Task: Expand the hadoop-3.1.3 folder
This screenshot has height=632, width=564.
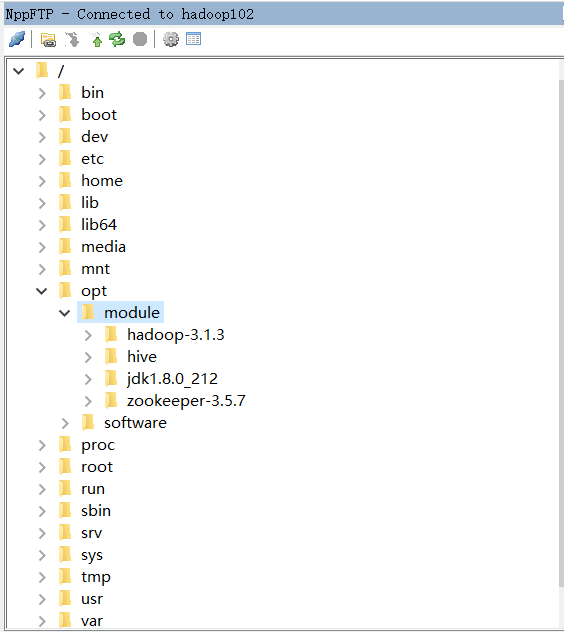Action: point(88,335)
